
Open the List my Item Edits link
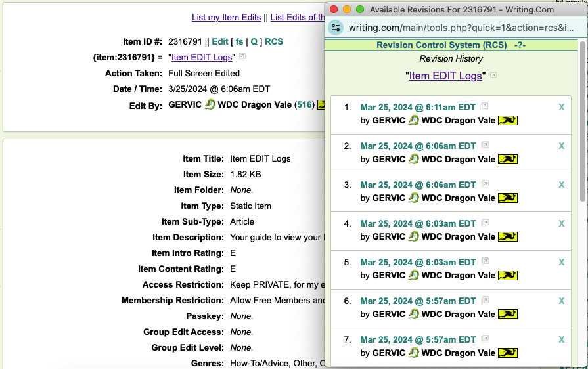226,18
